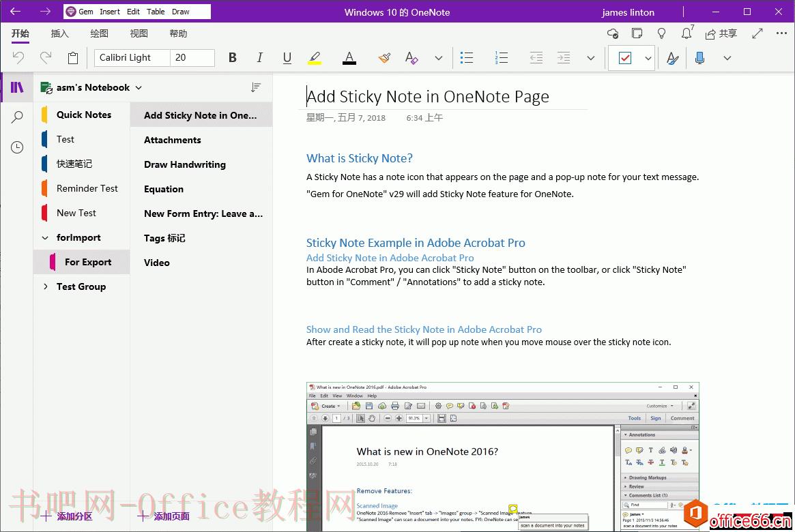Expand more paragraph options

tap(591, 58)
